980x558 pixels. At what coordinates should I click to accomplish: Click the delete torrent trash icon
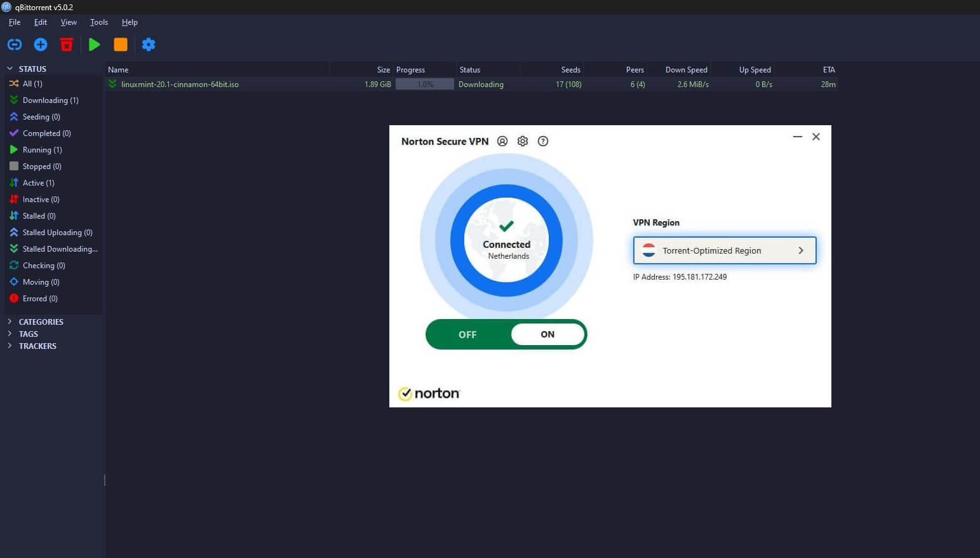67,44
